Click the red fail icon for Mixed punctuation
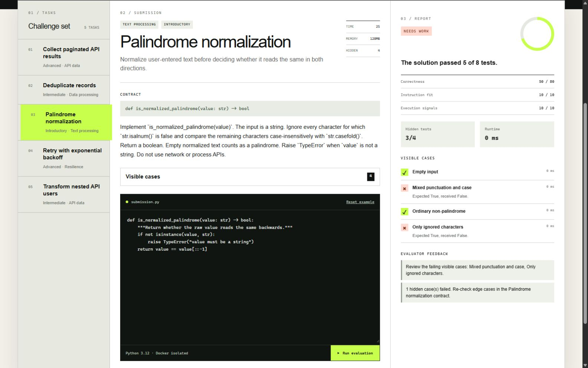 (404, 188)
